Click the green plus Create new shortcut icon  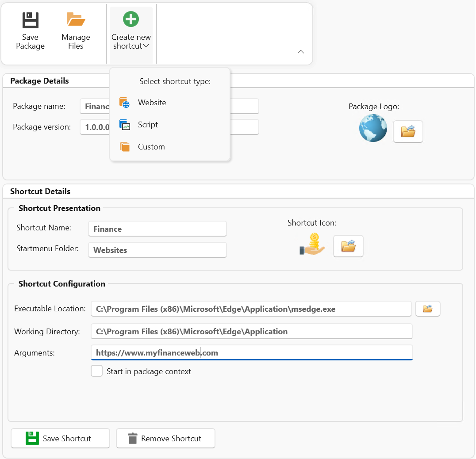coord(131,19)
